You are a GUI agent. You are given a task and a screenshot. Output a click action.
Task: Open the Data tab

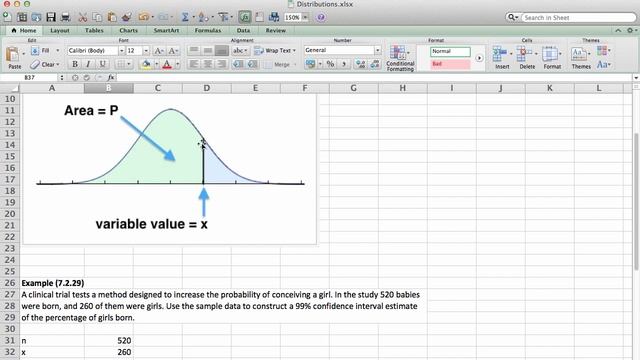[243, 31]
